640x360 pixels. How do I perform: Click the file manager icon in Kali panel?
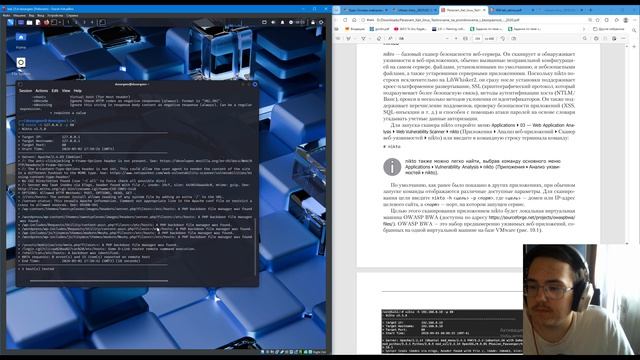click(x=29, y=22)
